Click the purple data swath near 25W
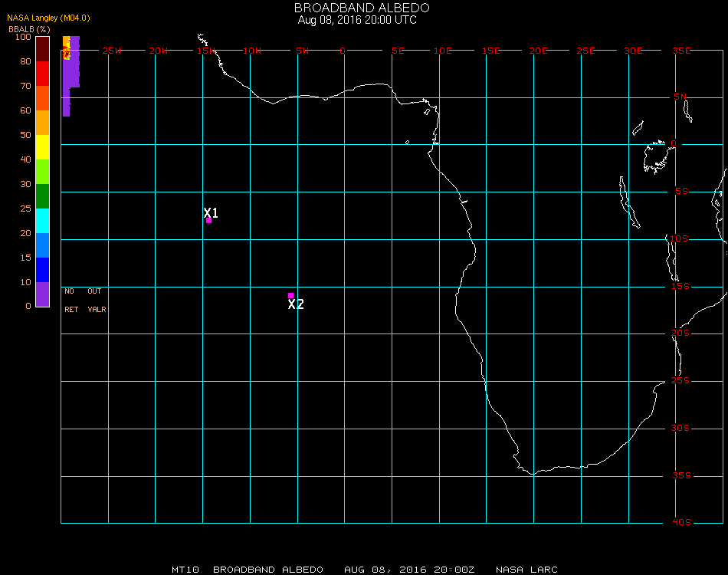Screen dimensions: 728x575 [x=70, y=75]
